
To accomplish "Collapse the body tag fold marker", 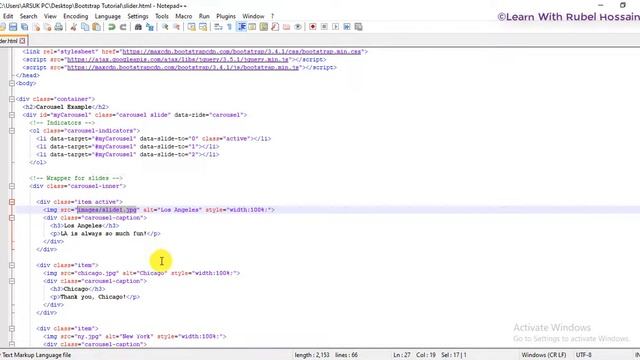I will [12, 83].
